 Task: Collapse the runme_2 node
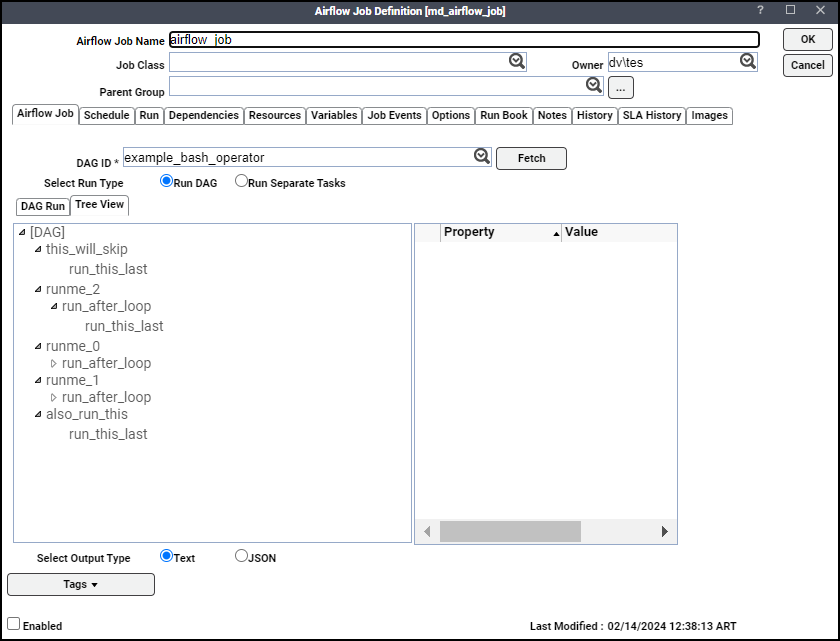click(38, 290)
